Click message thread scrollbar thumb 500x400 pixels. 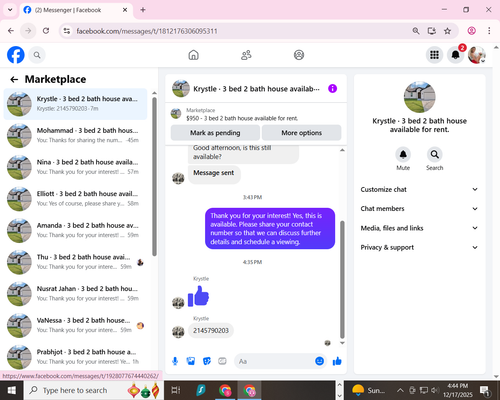click(342, 279)
